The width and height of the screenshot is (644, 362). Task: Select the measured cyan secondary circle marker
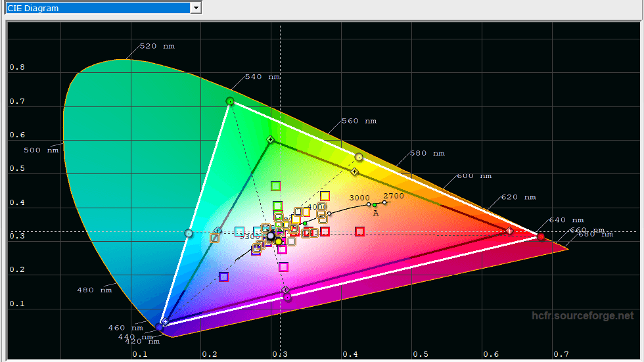tap(189, 233)
